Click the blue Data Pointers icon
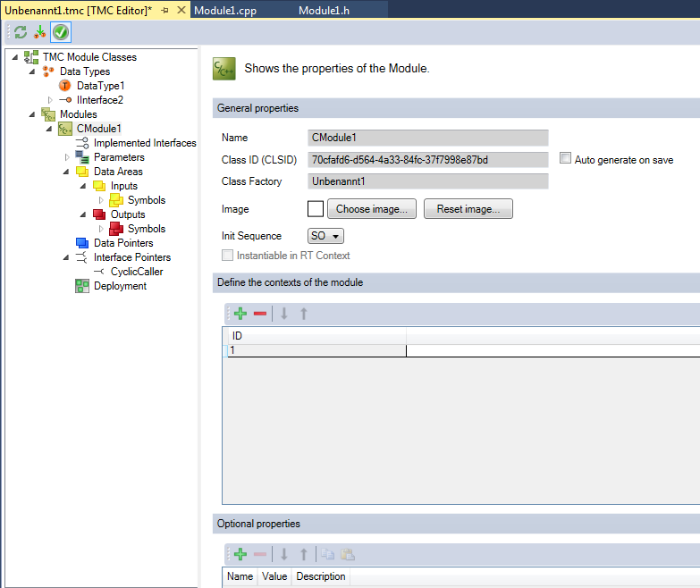The height and width of the screenshot is (588, 700). click(82, 243)
